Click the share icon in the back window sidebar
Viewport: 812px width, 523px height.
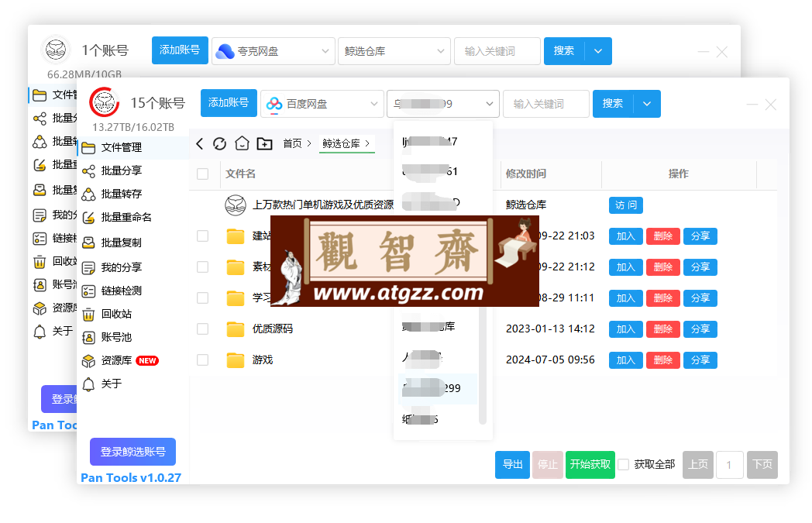point(40,119)
